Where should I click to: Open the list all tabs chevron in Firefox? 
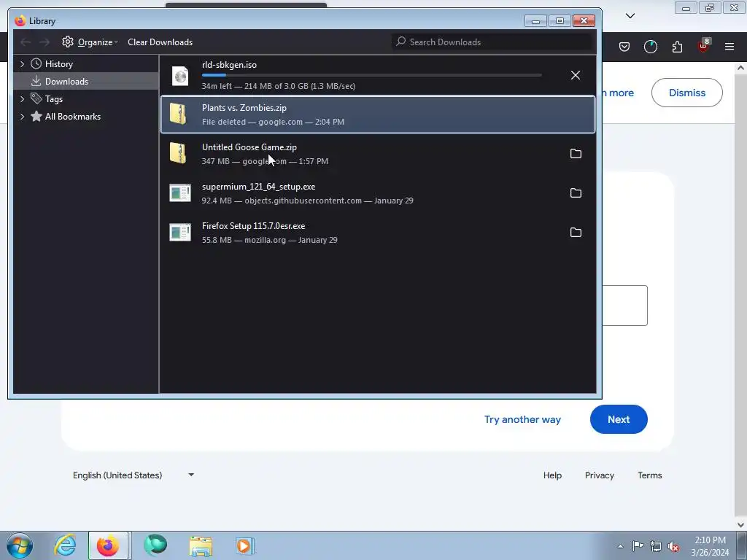pyautogui.click(x=630, y=16)
